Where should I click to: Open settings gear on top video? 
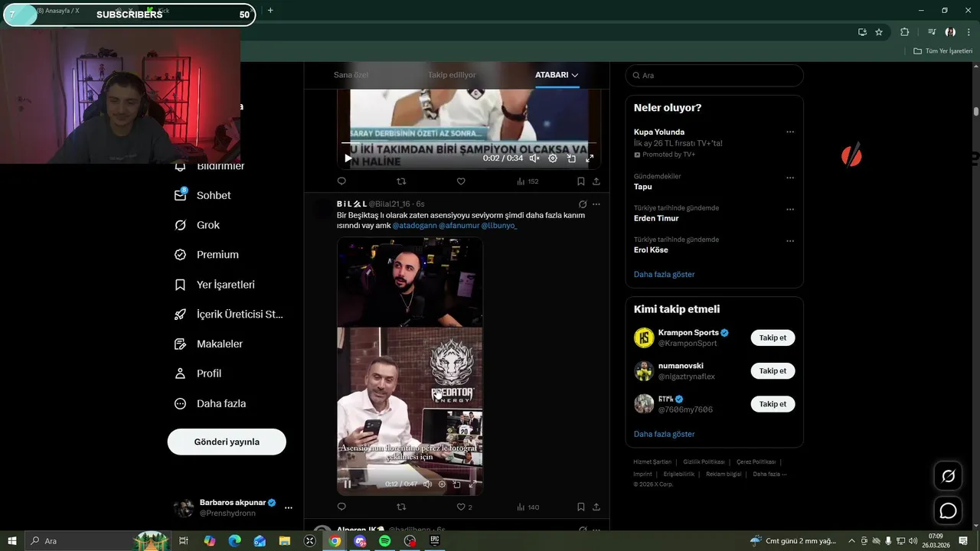(553, 158)
